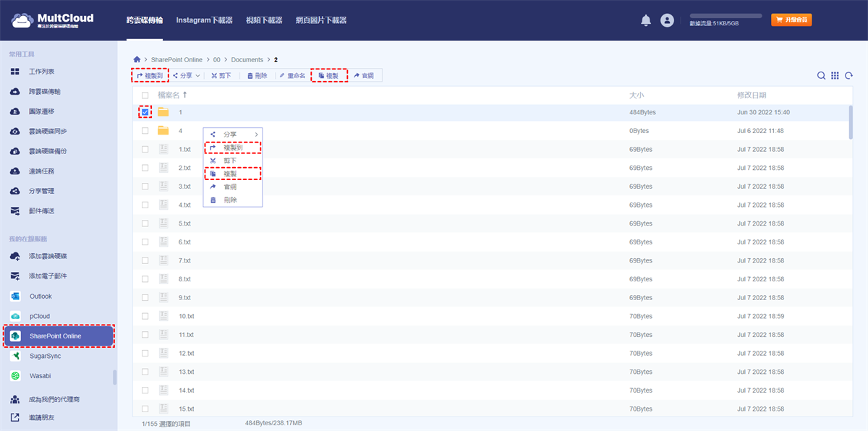Image resolution: width=868 pixels, height=431 pixels.
Task: Click the 複製到 toolbar button
Action: point(150,75)
